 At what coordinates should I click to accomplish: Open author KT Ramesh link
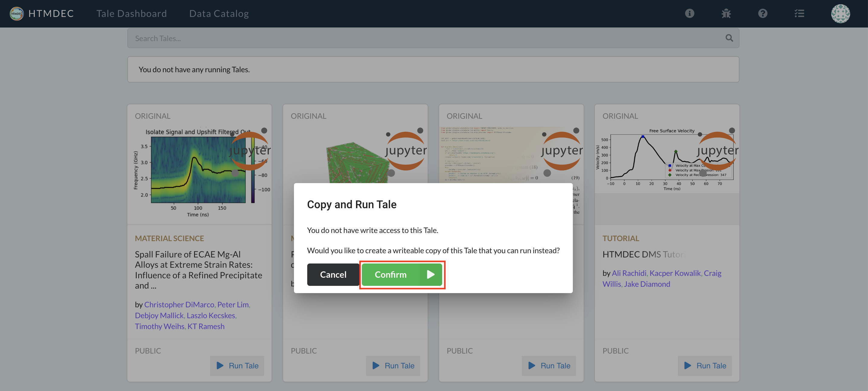[206, 326]
